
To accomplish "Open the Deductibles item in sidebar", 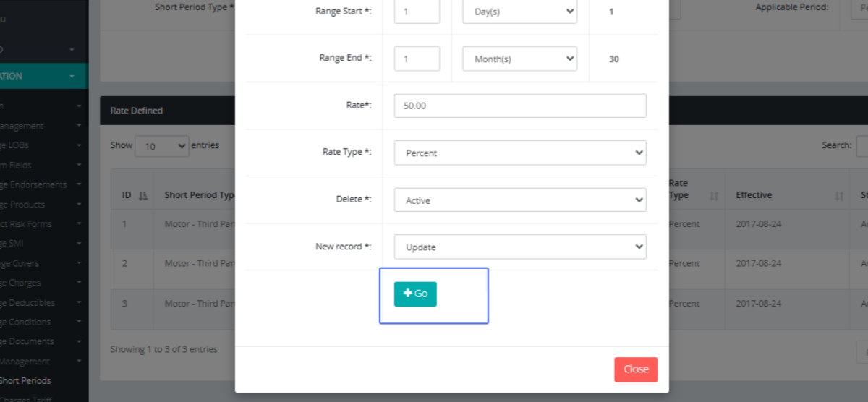I will 29,303.
